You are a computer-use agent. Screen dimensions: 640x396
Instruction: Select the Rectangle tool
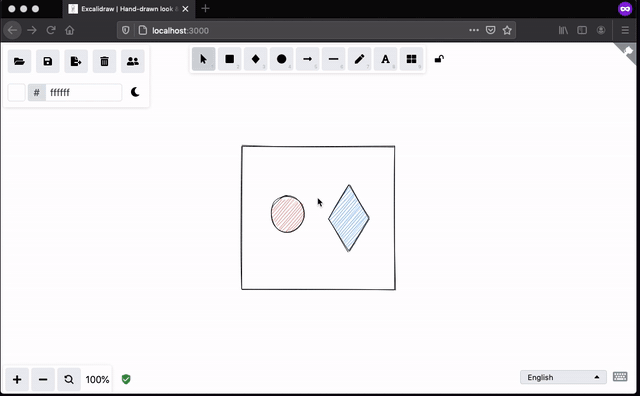tap(229, 59)
